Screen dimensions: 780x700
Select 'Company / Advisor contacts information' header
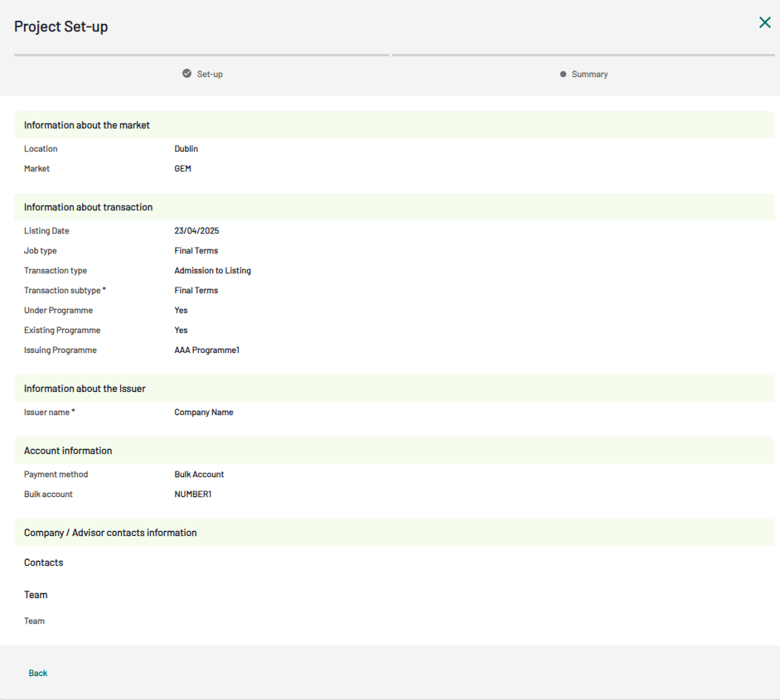pyautogui.click(x=110, y=533)
